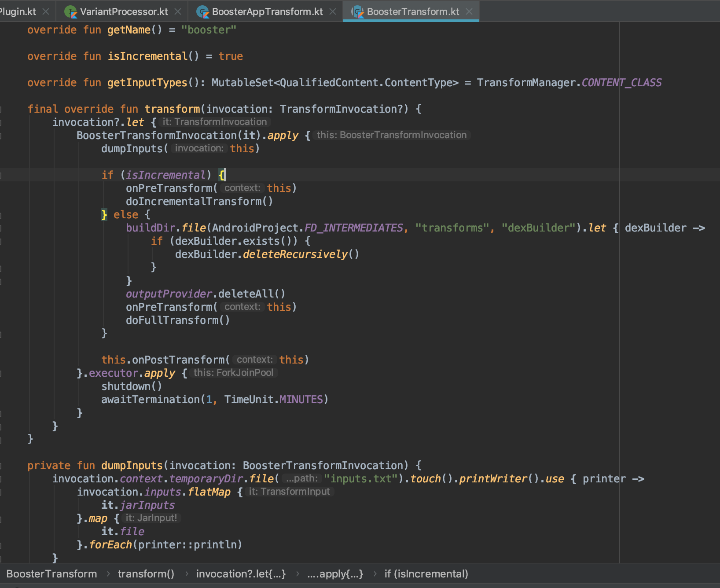Click the CONTENT_CLASS constant reference
720x588 pixels.
pyautogui.click(x=621, y=83)
